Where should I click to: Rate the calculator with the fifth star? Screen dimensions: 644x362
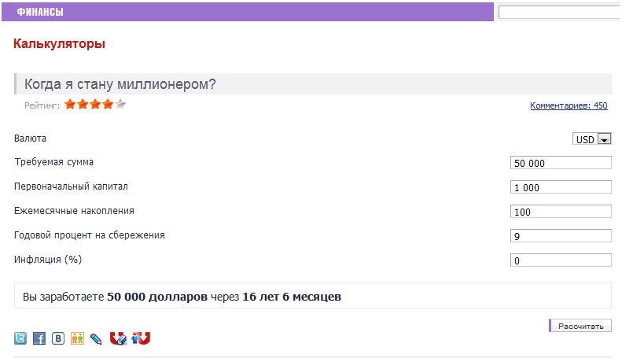120,104
